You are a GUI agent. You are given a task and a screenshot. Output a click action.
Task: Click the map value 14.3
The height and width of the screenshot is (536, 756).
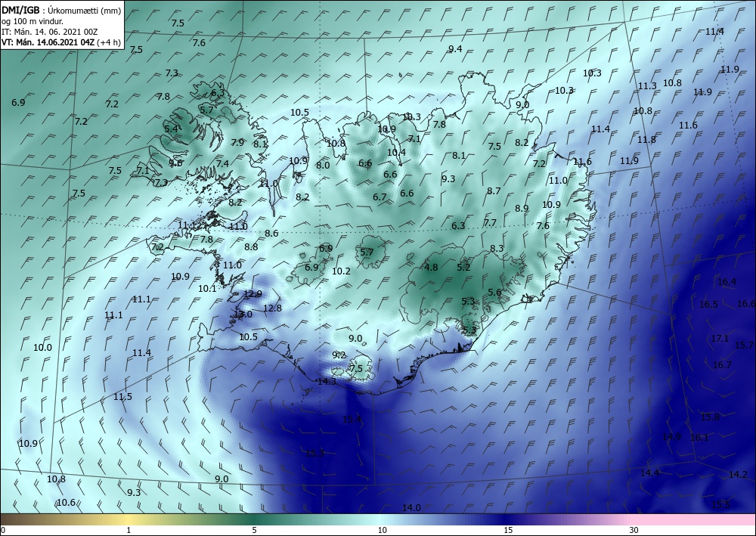pos(327,381)
